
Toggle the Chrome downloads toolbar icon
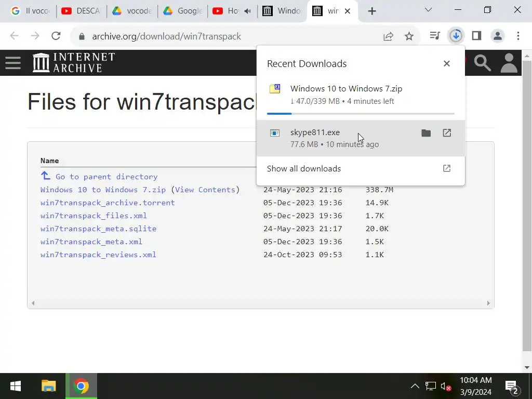click(456, 36)
